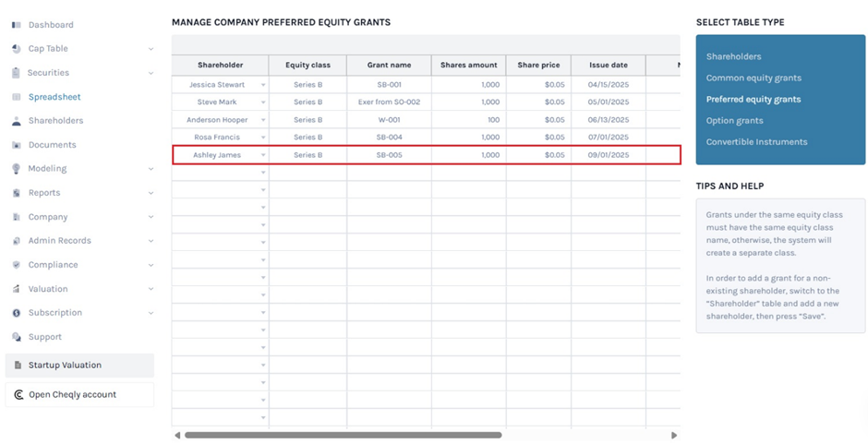868x444 pixels.
Task: Click the Support icon in sidebar
Action: pyautogui.click(x=17, y=337)
